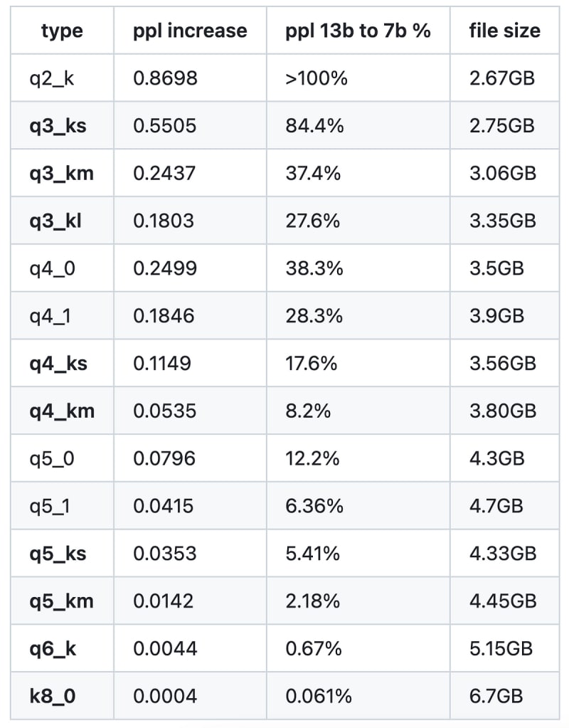
Task: Click the "ppl increase" column header
Action: click(x=190, y=31)
